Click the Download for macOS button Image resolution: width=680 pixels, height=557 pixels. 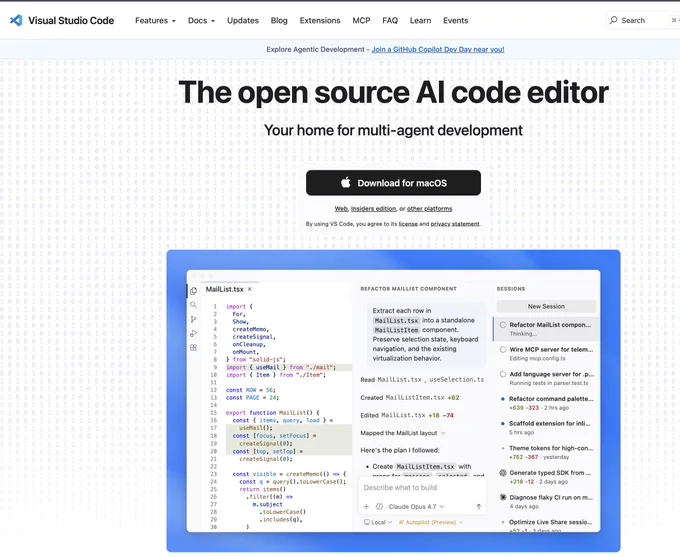(393, 183)
